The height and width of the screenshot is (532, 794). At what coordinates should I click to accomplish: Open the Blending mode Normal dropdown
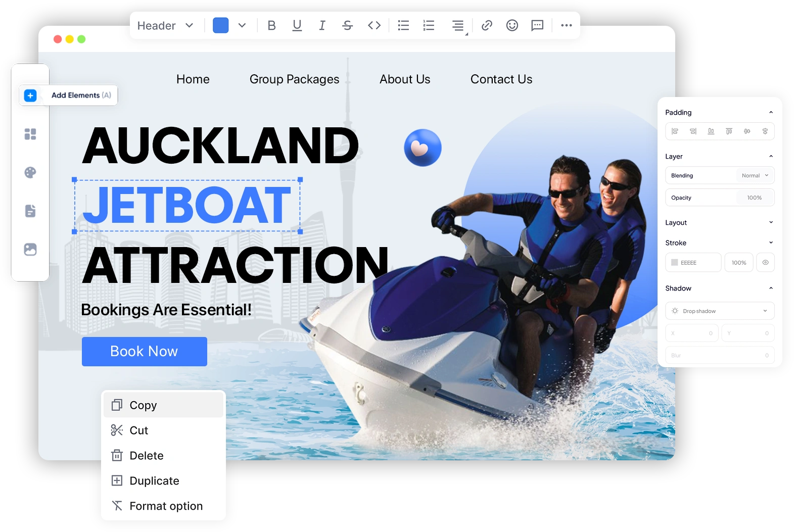click(755, 175)
